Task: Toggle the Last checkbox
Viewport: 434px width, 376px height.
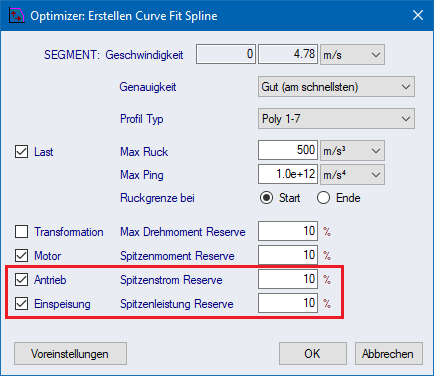Action: pos(21,152)
